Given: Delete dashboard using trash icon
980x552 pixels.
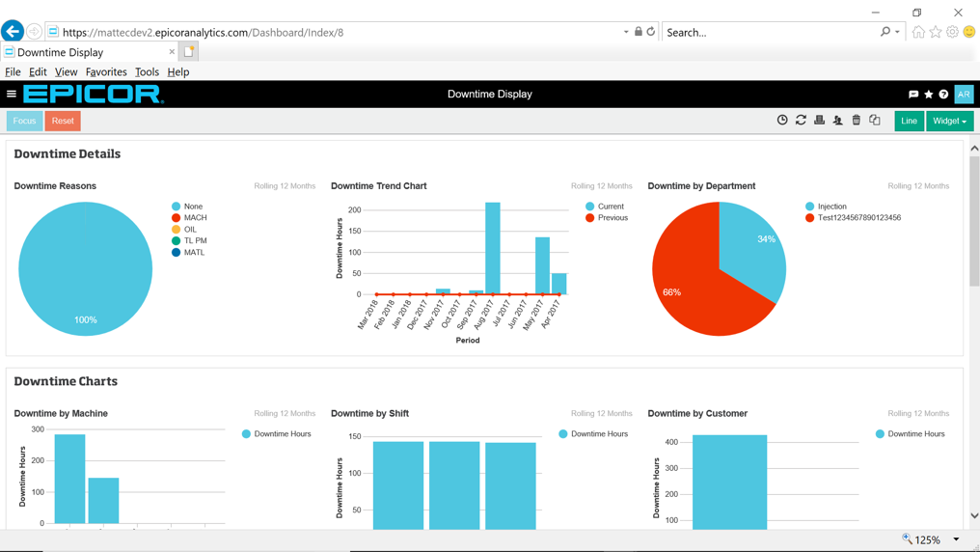Looking at the screenshot, I should pos(857,120).
